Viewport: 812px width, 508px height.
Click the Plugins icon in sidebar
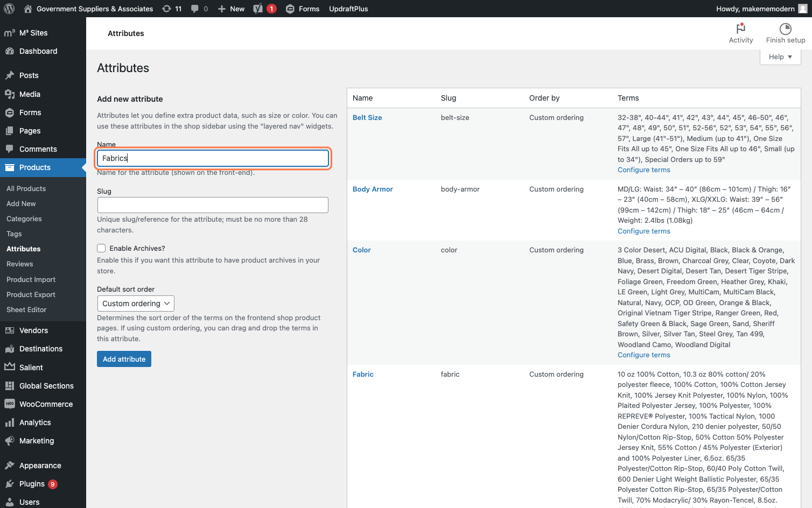click(10, 484)
